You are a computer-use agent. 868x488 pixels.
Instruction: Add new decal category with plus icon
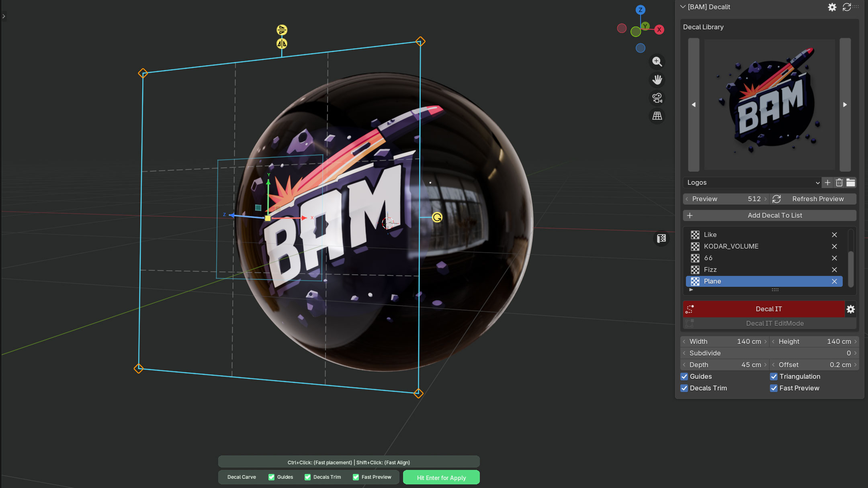coord(827,183)
